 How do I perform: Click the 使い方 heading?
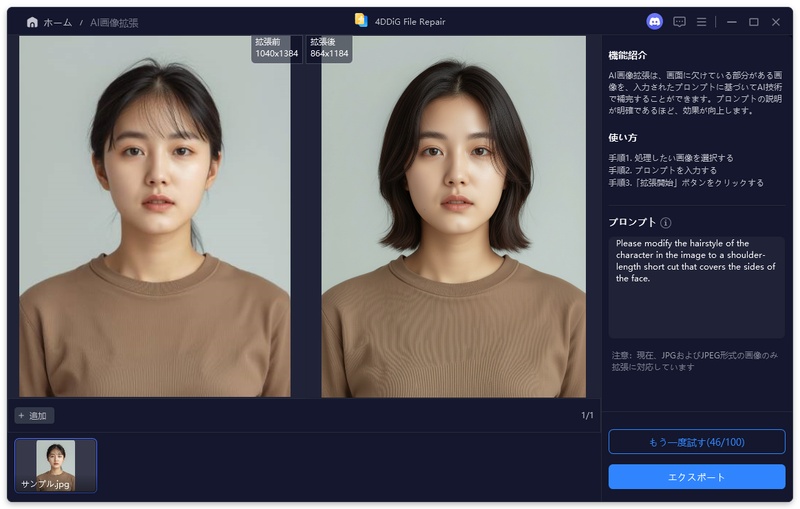coord(622,138)
